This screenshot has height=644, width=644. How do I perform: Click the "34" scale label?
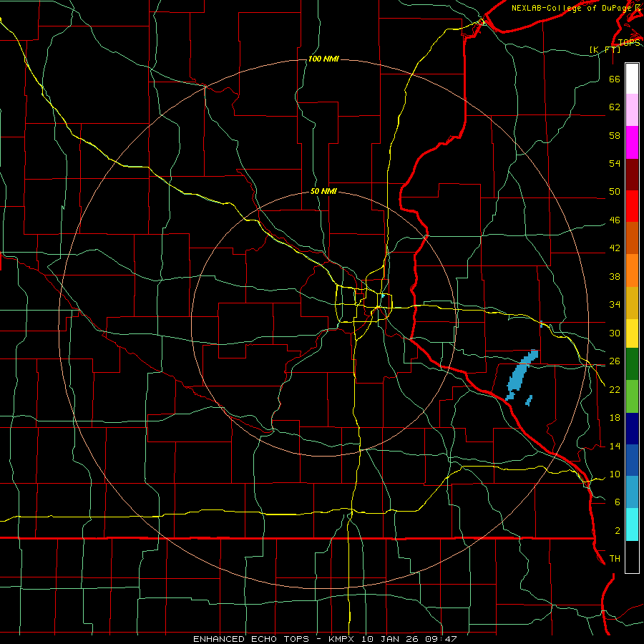[615, 305]
